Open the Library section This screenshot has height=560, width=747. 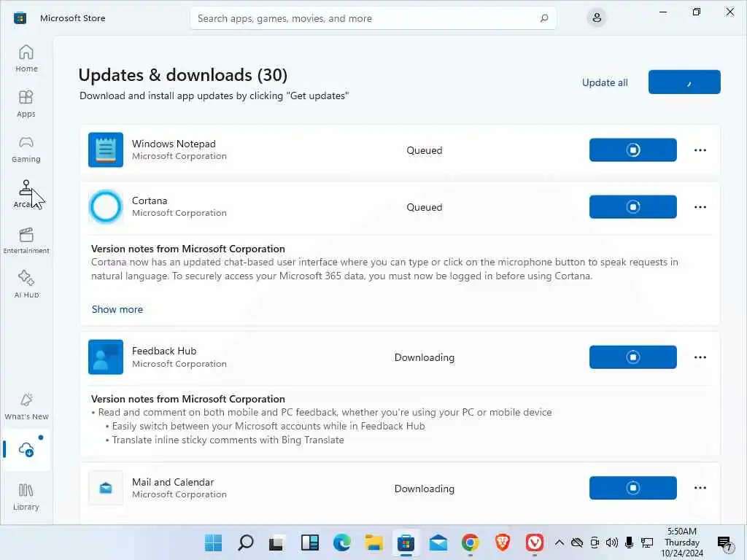pyautogui.click(x=26, y=497)
